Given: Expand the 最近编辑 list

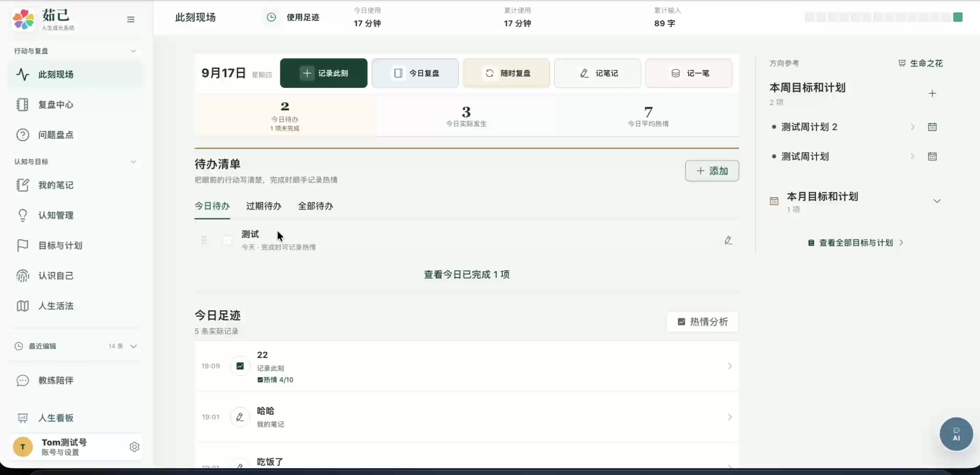Looking at the screenshot, I should tap(134, 346).
